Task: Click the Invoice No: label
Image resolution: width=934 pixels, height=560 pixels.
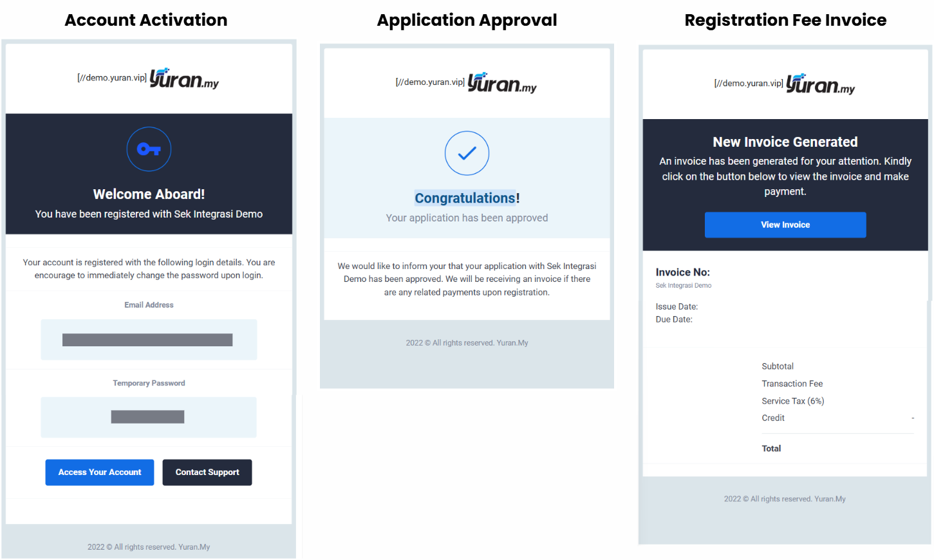Action: (682, 272)
